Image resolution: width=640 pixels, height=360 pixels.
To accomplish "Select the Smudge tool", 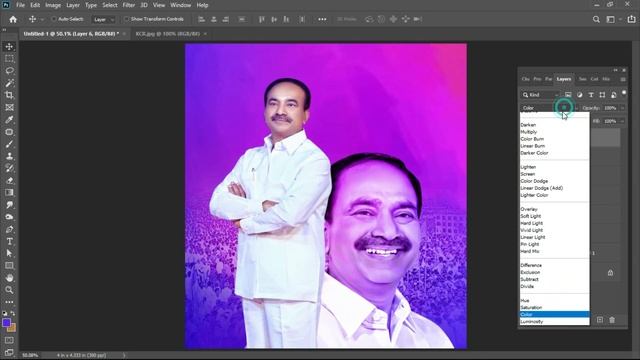I will tap(9, 204).
